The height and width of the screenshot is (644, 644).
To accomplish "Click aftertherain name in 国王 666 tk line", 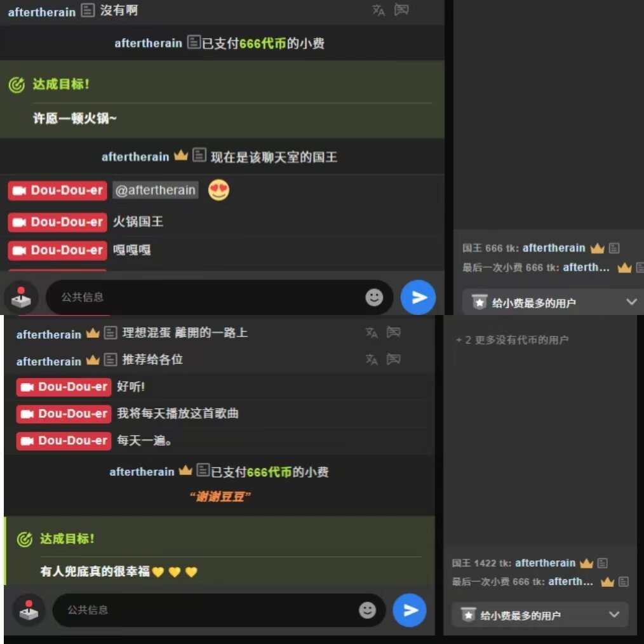I will pos(554,248).
